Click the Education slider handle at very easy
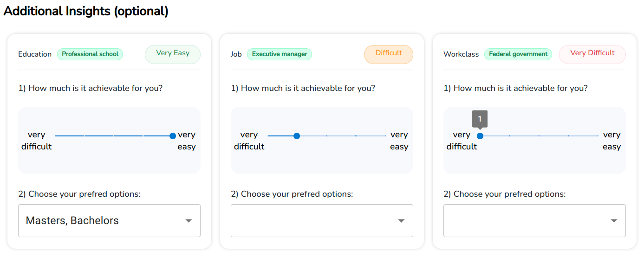This screenshot has width=644, height=258. pos(173,136)
